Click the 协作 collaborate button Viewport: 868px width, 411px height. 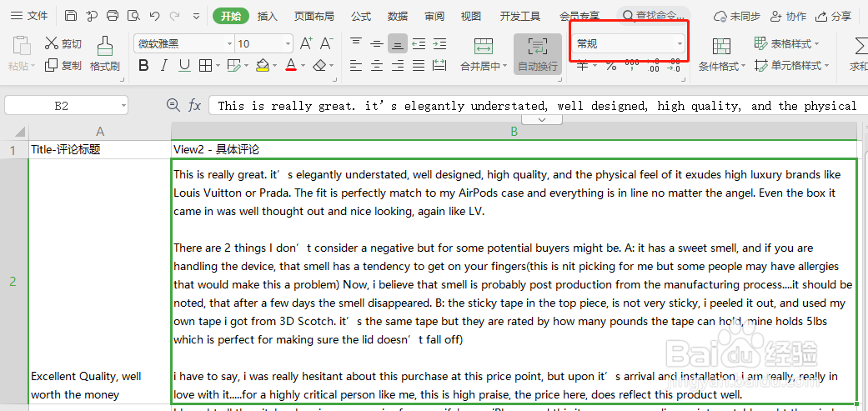coord(788,17)
